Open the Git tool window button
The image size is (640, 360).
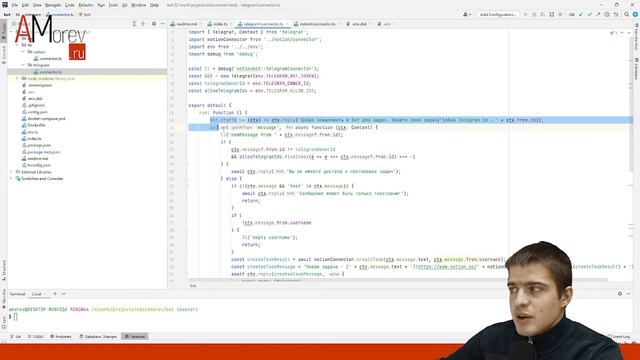pyautogui.click(x=16, y=337)
